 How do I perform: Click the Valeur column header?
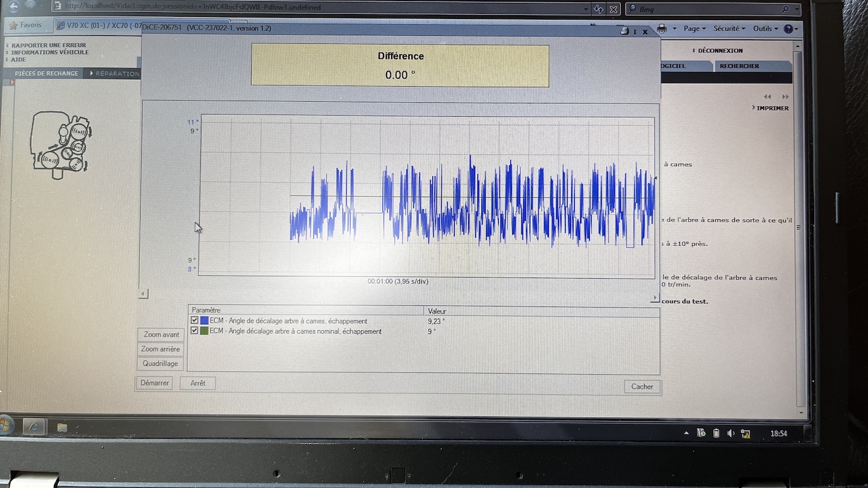point(542,311)
